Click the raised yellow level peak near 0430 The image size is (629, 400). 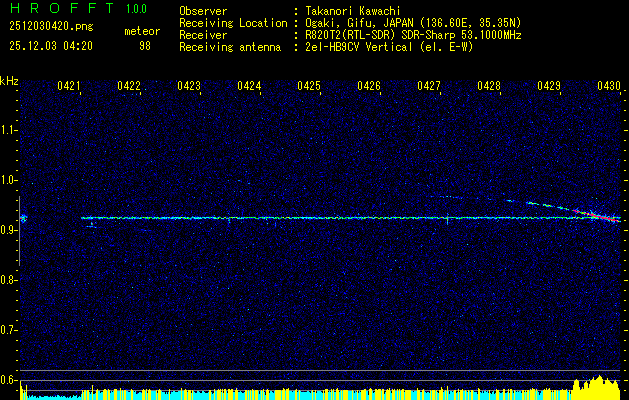point(597,387)
